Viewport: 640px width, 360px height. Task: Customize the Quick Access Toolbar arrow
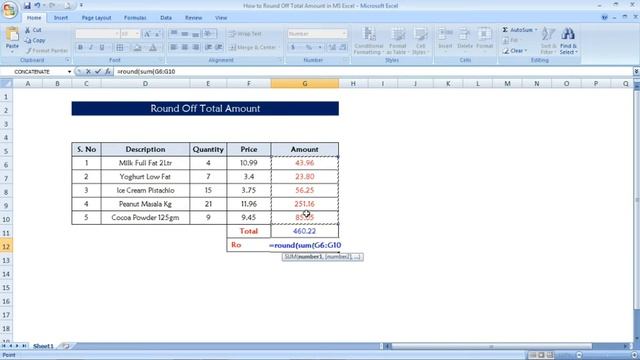click(x=81, y=6)
